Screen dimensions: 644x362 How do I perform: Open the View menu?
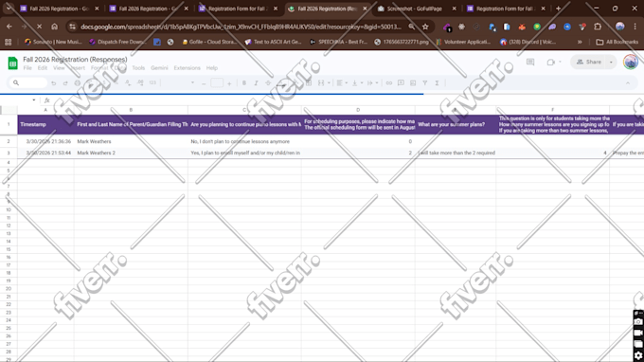pos(59,68)
